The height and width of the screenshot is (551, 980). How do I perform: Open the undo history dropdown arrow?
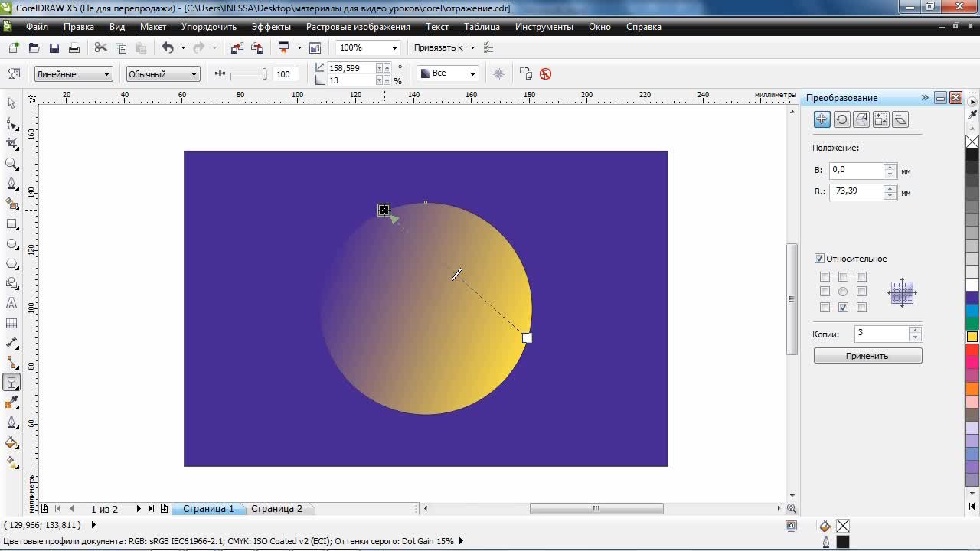(183, 47)
